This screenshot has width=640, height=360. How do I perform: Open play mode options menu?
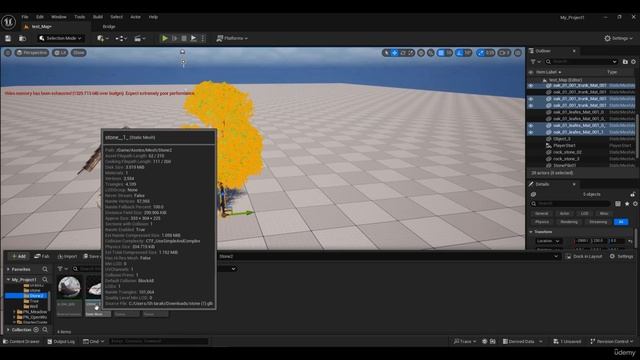(x=203, y=38)
